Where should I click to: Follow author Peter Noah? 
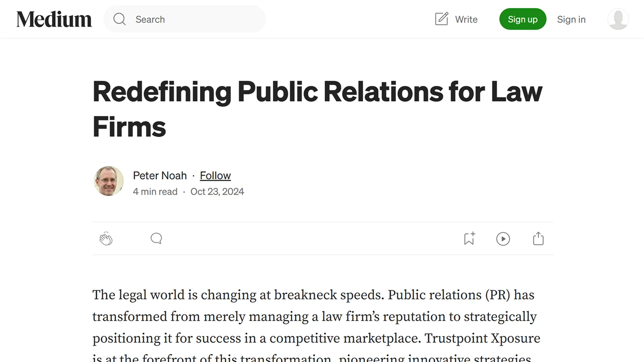(x=215, y=176)
